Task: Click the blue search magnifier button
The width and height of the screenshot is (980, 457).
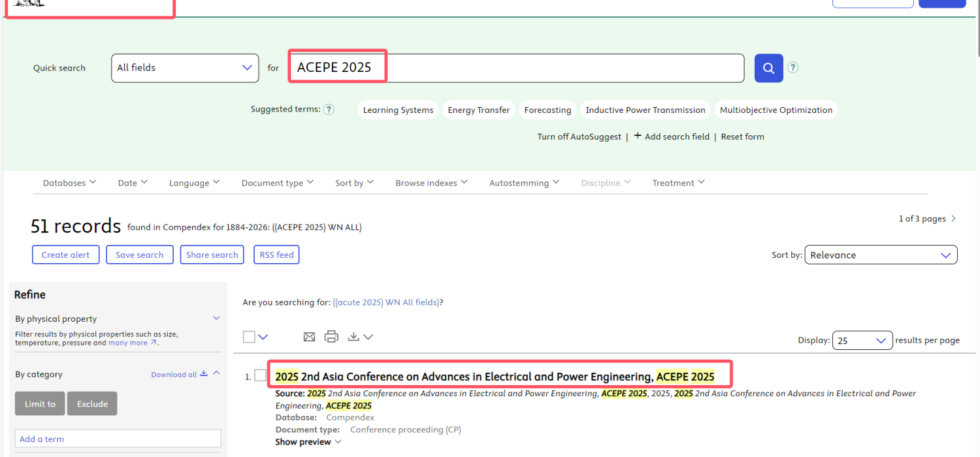Action: [769, 68]
